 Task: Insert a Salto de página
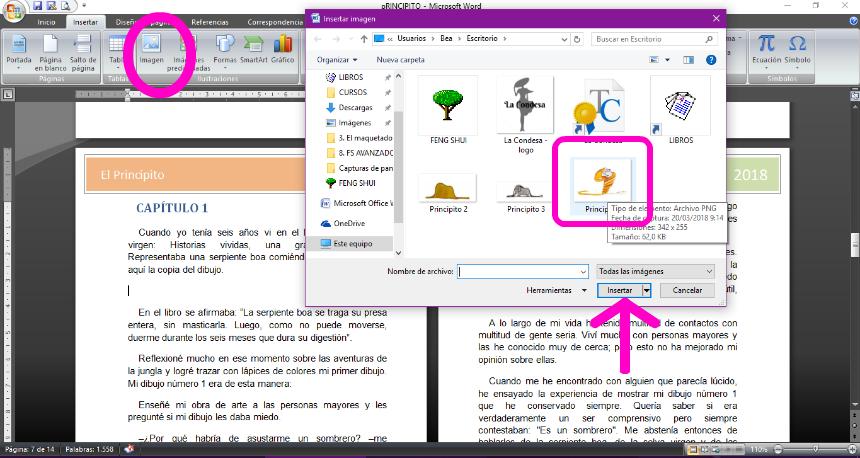point(83,53)
